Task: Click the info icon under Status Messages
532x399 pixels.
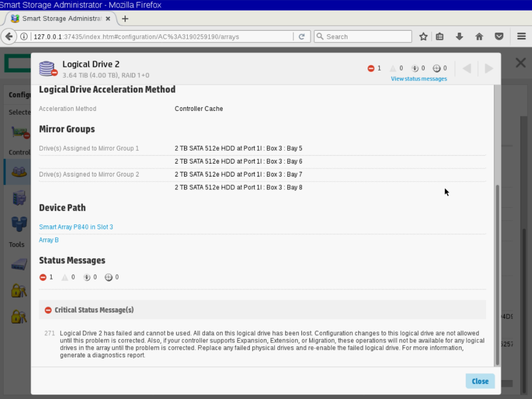Action: click(87, 277)
